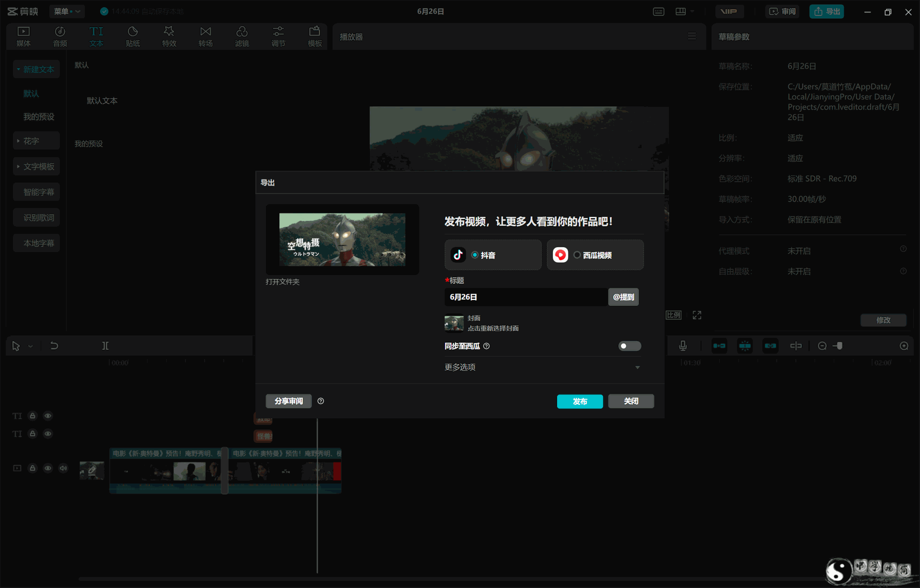
Task: Open the 调节 adjustment tab
Action: coord(278,36)
